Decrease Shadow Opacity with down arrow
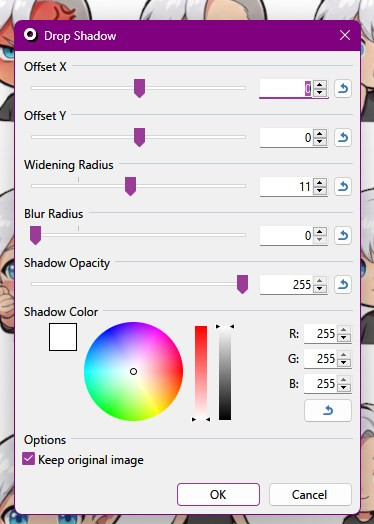This screenshot has width=374, height=524. point(320,289)
